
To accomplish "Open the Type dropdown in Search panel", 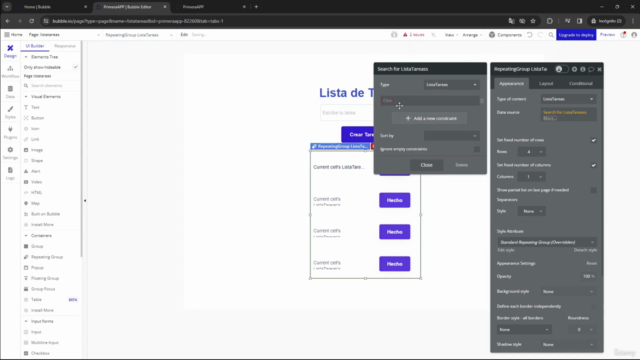I will pos(451,84).
